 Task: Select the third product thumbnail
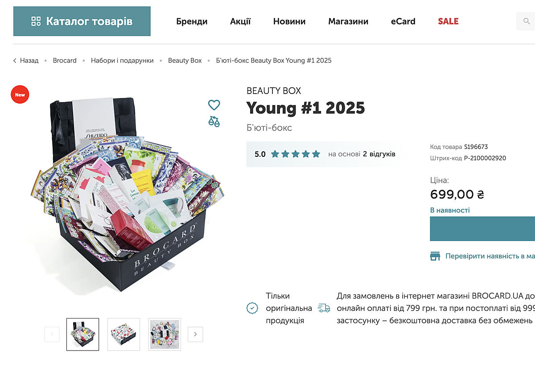165,335
